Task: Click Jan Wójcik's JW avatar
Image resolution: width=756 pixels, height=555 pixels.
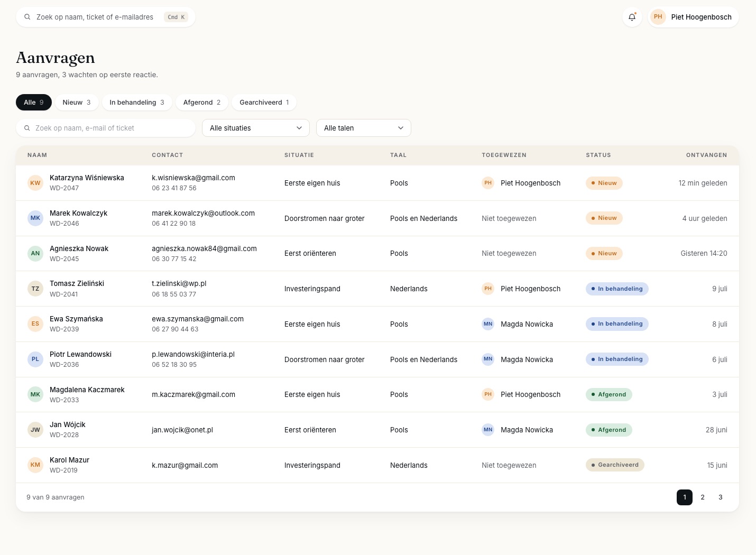Action: (35, 430)
